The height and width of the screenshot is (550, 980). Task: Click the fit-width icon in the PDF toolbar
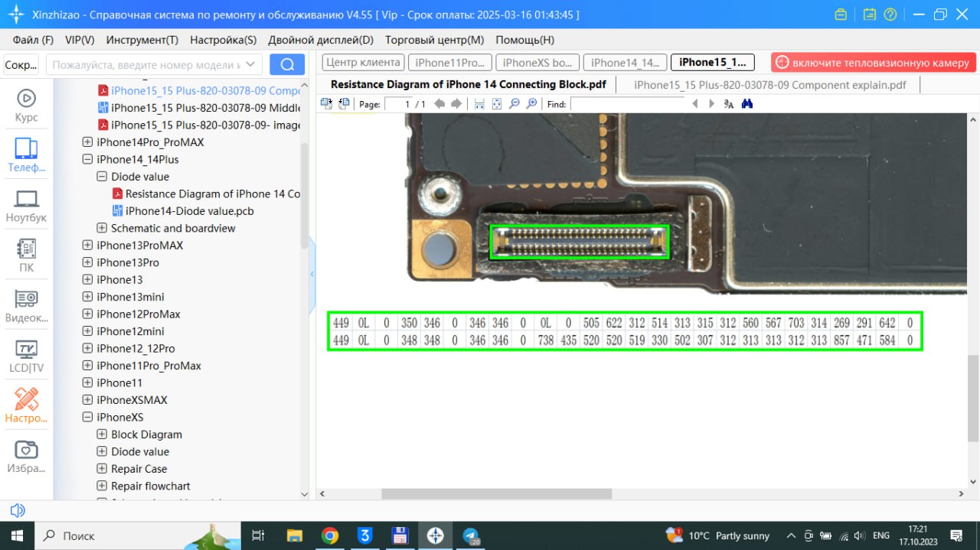coord(479,104)
